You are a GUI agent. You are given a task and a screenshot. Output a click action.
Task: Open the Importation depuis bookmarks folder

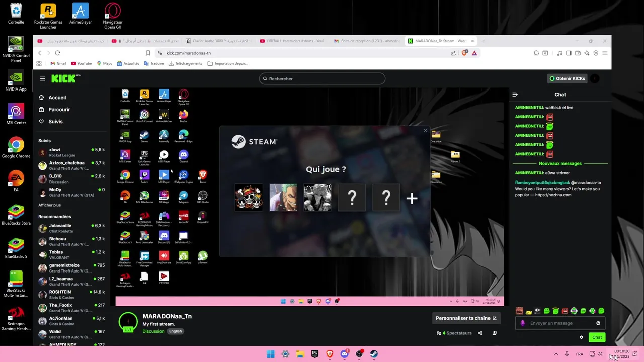pos(228,64)
